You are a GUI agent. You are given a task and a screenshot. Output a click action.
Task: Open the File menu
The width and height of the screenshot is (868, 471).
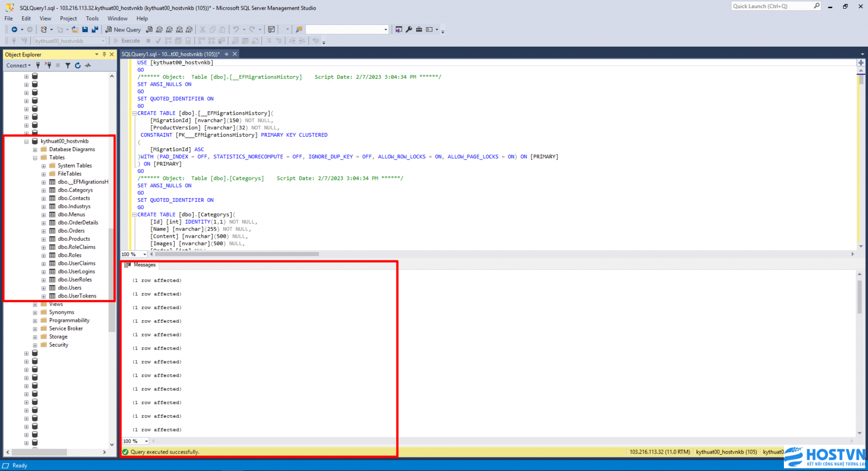[9, 18]
